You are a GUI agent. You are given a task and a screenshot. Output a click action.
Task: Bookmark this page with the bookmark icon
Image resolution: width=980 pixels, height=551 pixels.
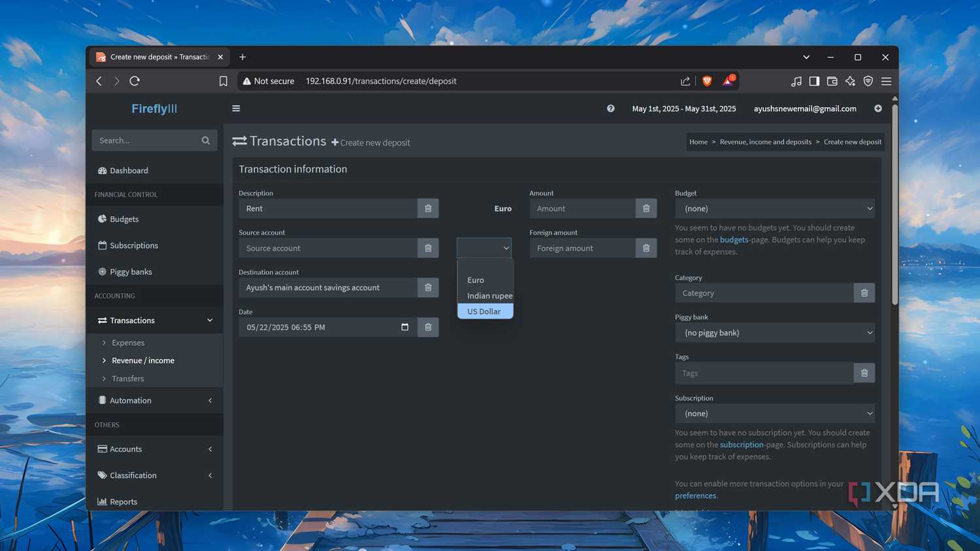[223, 81]
